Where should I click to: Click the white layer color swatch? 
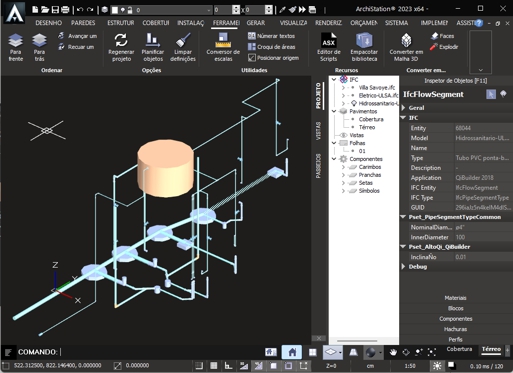click(x=115, y=10)
